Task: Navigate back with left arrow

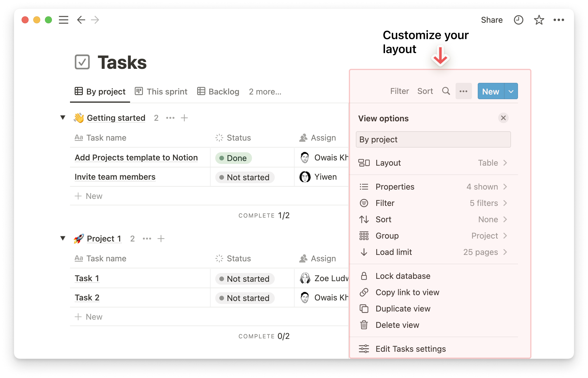Action: coord(81,20)
